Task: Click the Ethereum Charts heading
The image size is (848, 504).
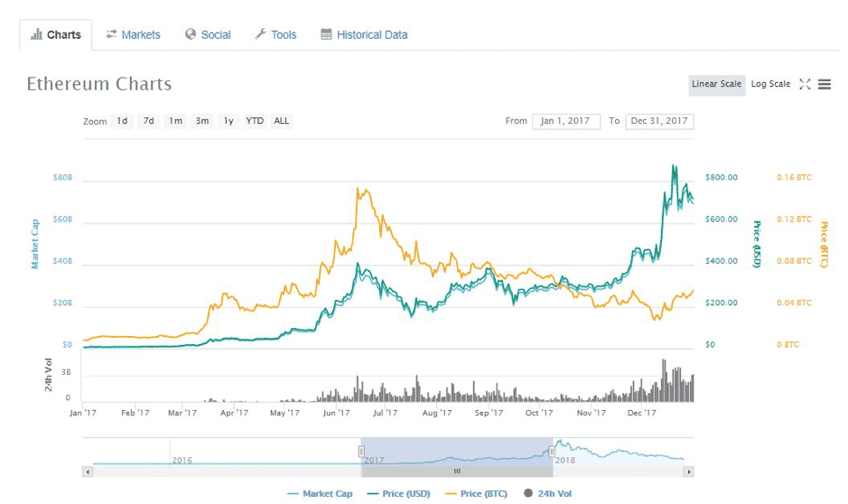Action: click(x=99, y=84)
